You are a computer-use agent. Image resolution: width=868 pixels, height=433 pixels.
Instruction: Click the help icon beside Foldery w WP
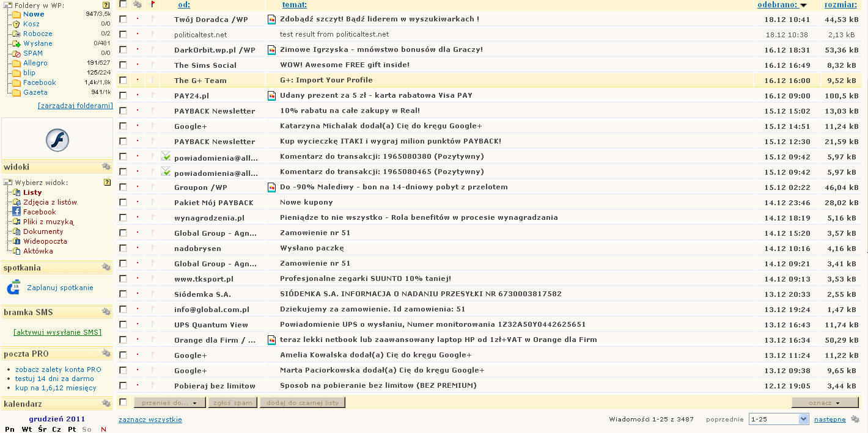[106, 5]
